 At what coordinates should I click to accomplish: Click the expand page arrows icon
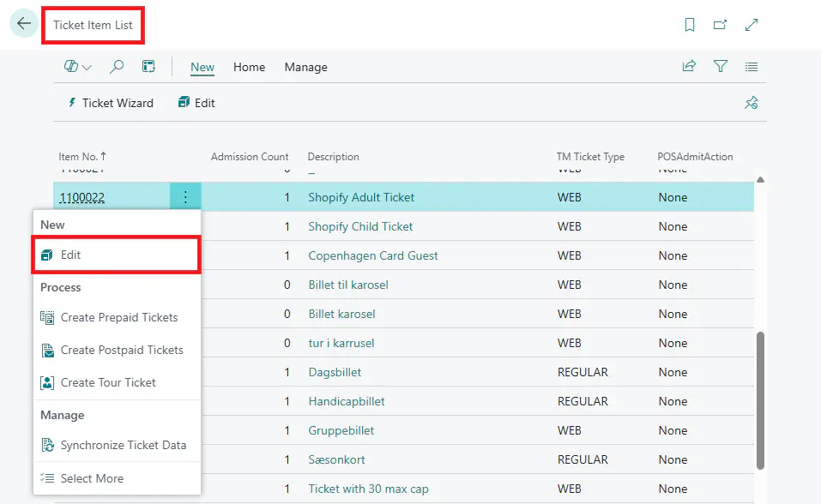pyautogui.click(x=752, y=25)
